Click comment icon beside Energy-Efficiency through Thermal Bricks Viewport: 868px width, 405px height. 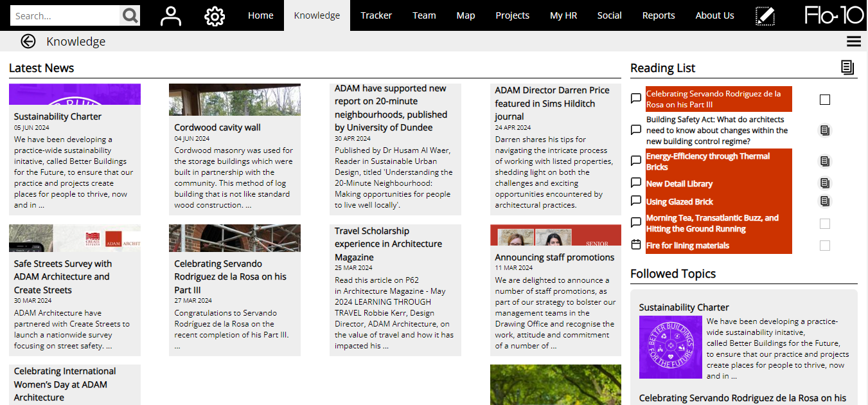(x=636, y=161)
